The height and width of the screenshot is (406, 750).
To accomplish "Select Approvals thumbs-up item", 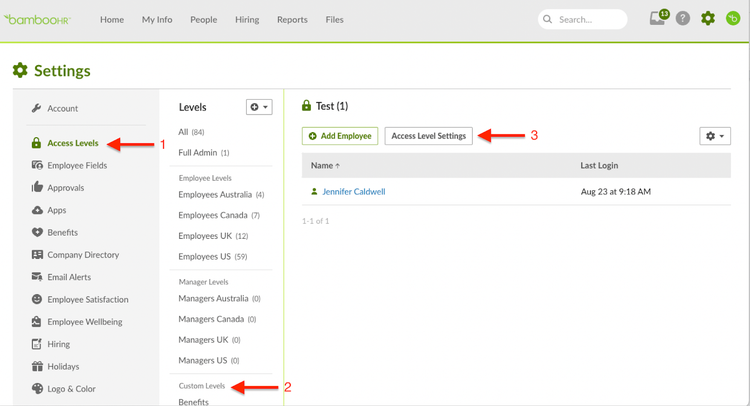I will tap(58, 187).
